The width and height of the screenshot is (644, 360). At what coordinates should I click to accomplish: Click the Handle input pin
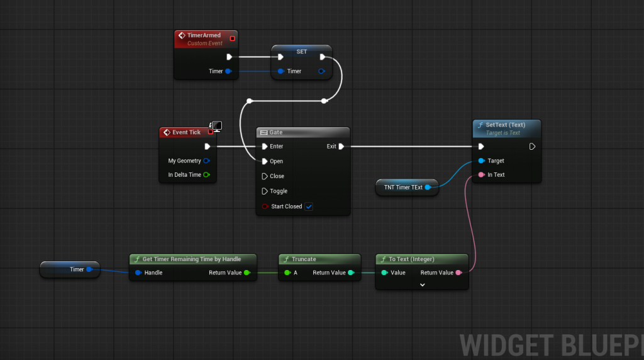click(x=138, y=273)
